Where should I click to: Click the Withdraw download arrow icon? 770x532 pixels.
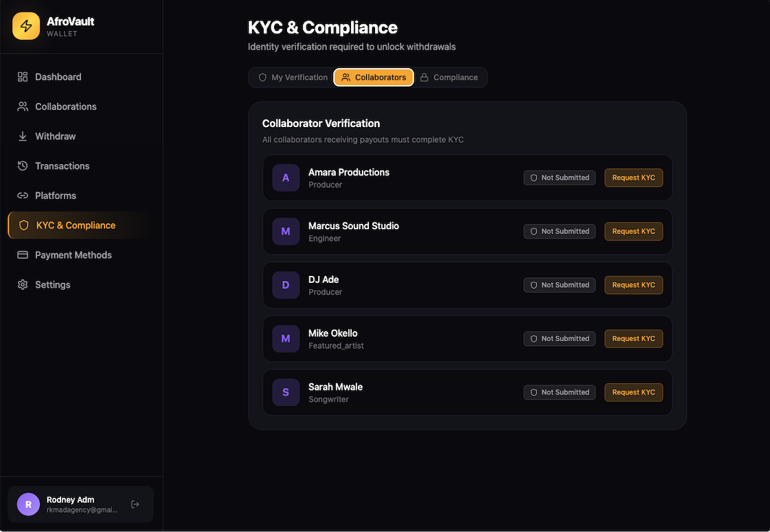click(23, 136)
